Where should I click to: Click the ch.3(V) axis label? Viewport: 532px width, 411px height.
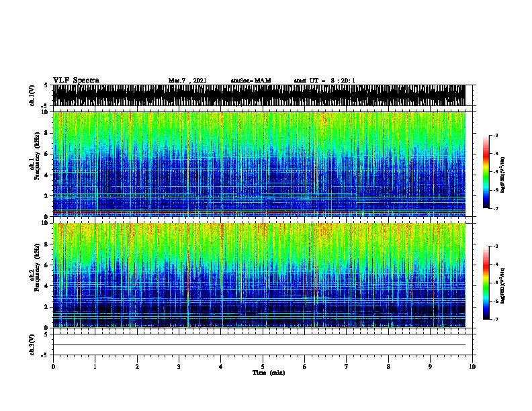[x=32, y=345]
